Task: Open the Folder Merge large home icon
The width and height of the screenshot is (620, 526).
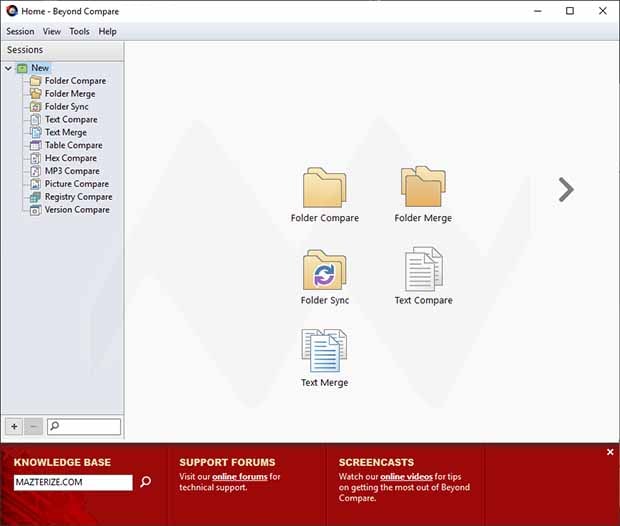Action: pyautogui.click(x=423, y=187)
